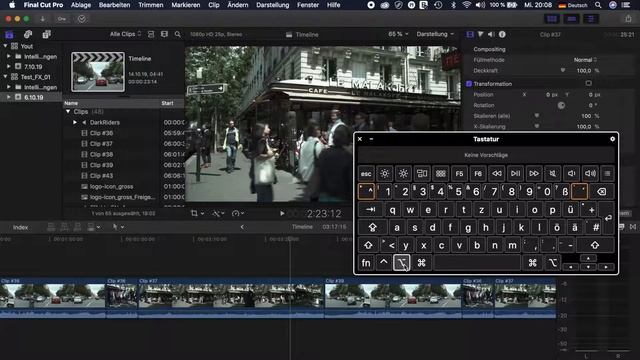This screenshot has width=640, height=360.
Task: Toggle the Control key on virtual keyboard
Action: (384, 263)
